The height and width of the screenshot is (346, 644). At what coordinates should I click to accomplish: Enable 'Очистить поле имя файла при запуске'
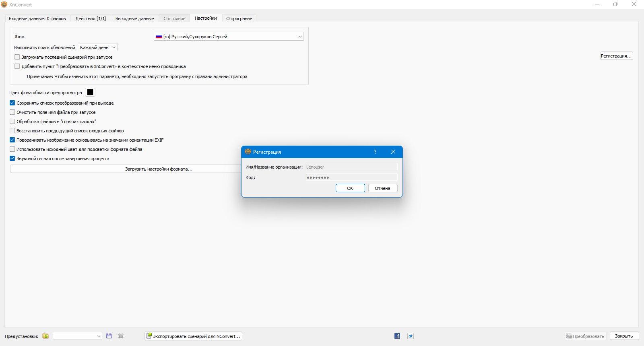click(12, 112)
